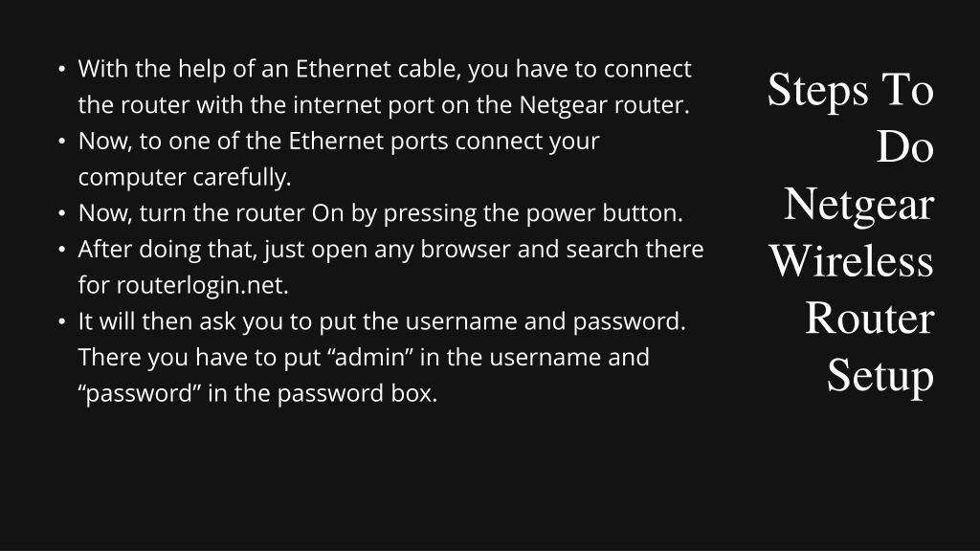This screenshot has width=980, height=551.
Task: Click the first bullet point marker
Action: click(x=61, y=69)
